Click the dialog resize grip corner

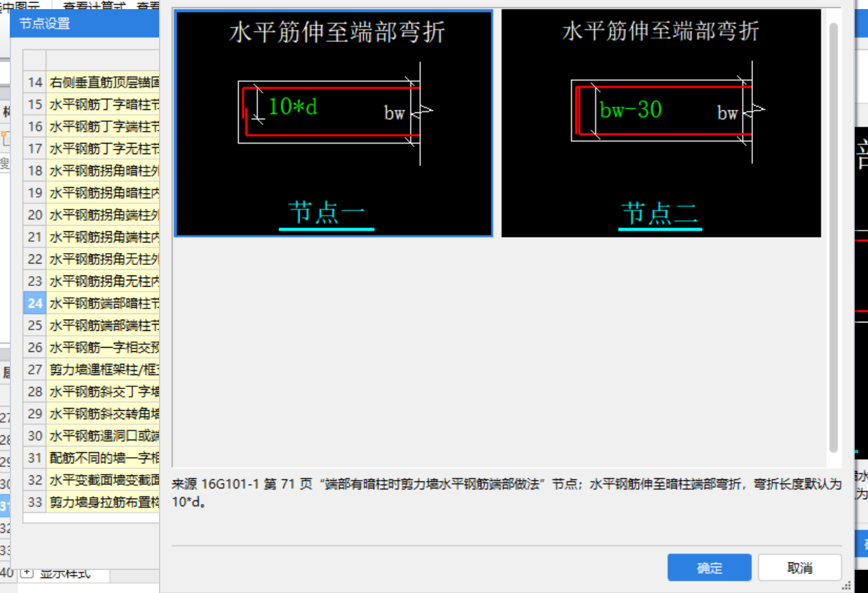coord(846,585)
